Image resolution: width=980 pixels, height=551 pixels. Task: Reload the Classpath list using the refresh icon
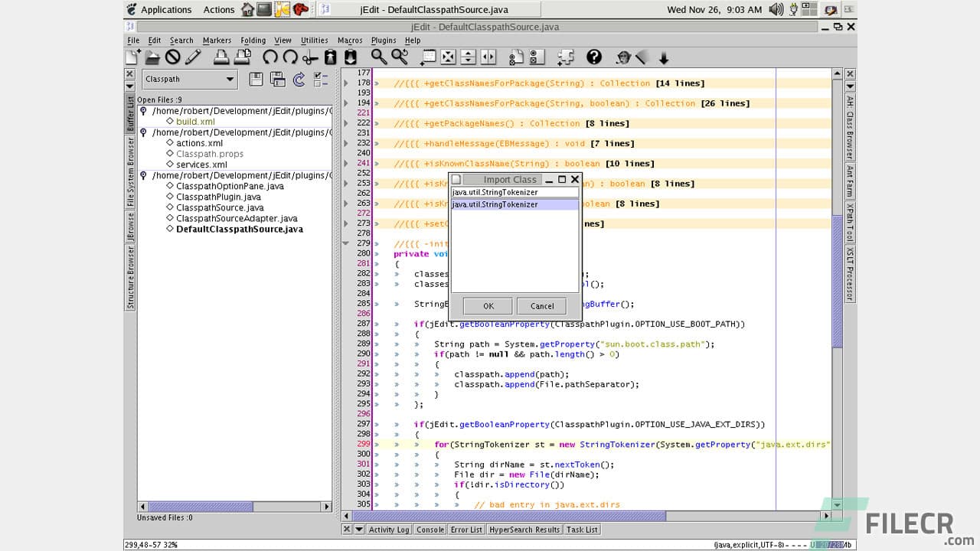pyautogui.click(x=299, y=80)
